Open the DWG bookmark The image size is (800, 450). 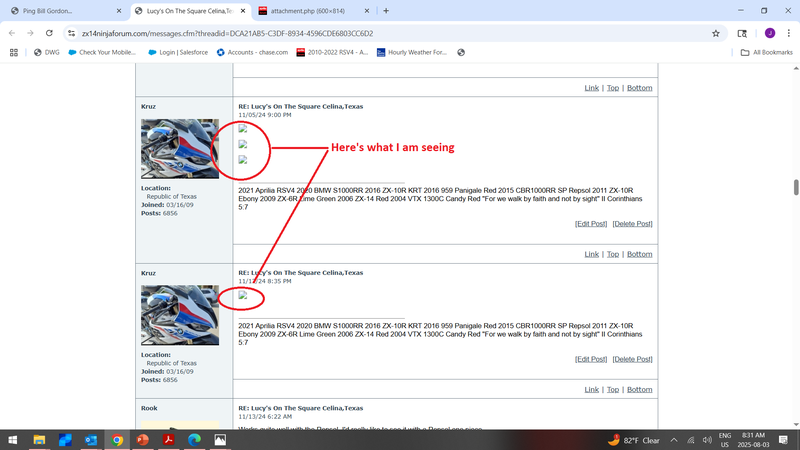point(46,52)
